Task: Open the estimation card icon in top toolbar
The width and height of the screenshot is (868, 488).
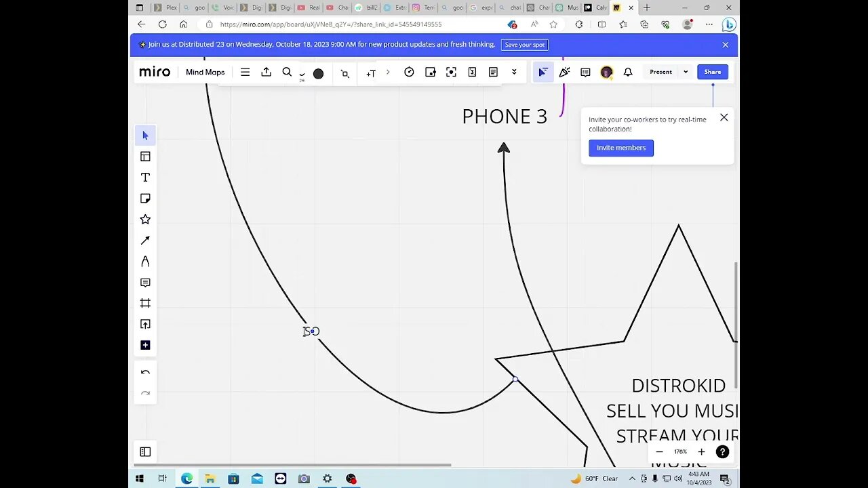Action: click(x=472, y=73)
